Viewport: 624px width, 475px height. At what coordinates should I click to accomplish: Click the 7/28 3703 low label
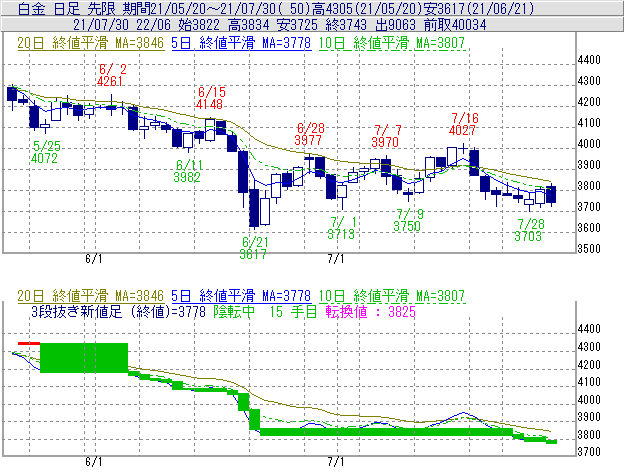point(529,230)
